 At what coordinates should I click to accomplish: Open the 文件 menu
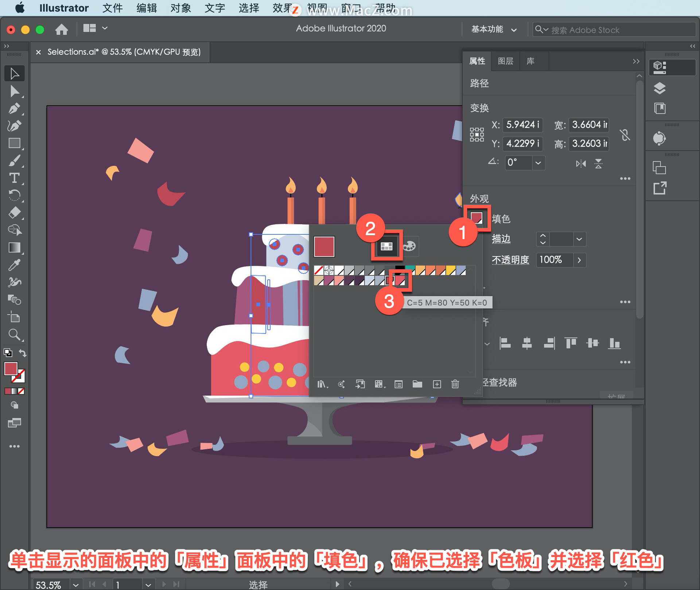click(x=112, y=8)
